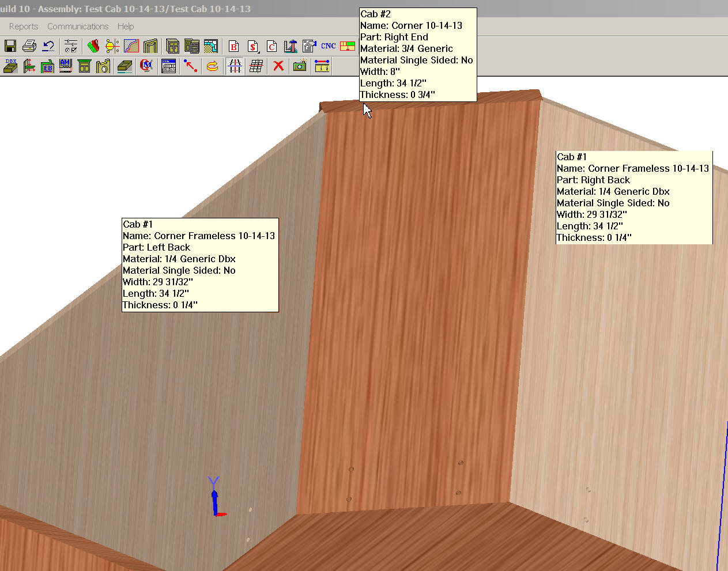Click the red letter C document icon
This screenshot has height=571, width=728.
coord(271,46)
